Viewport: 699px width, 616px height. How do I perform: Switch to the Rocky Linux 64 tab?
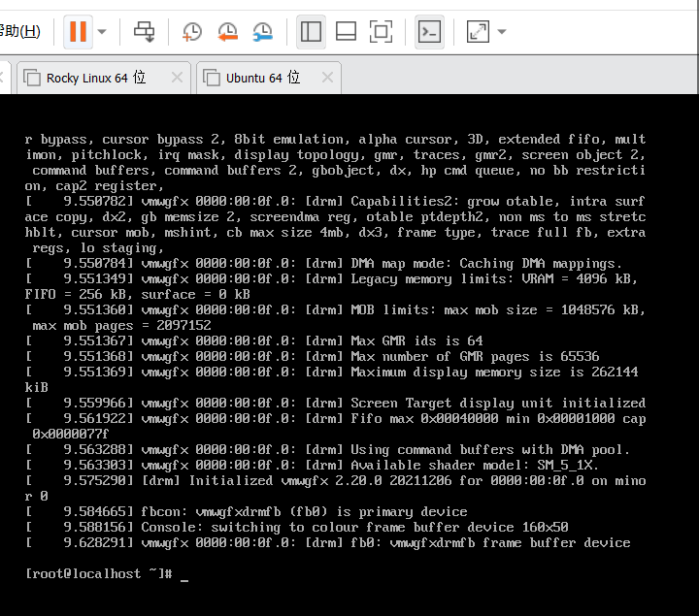tap(104, 78)
